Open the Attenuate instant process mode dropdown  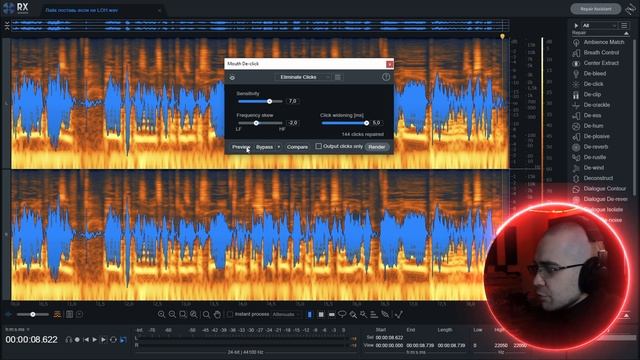[x=286, y=314]
